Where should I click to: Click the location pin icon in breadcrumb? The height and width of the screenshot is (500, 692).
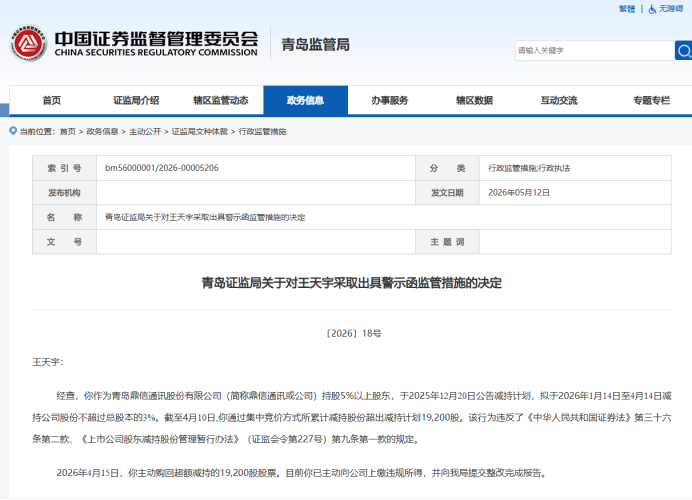(x=13, y=131)
